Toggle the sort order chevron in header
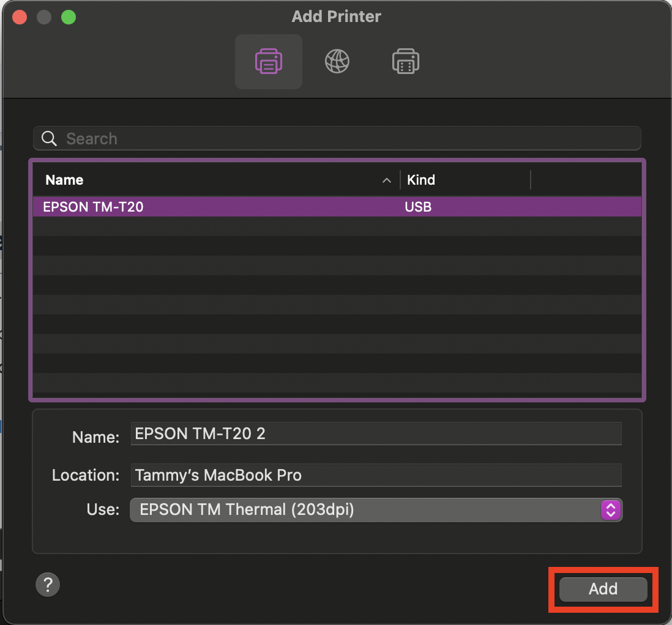The height and width of the screenshot is (625, 672). 387,180
